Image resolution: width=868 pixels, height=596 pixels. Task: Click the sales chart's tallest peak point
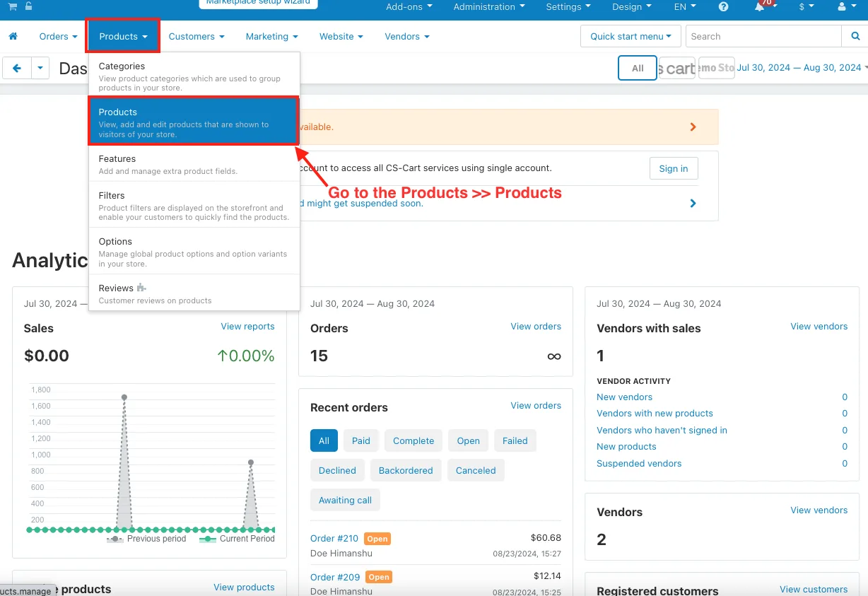click(x=124, y=397)
